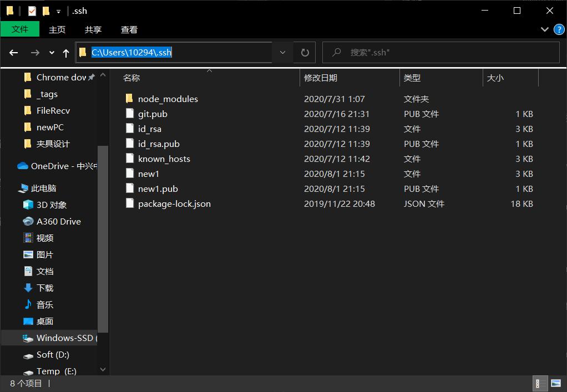Click the 8 个项目 status text
567x392 pixels.
click(26, 383)
